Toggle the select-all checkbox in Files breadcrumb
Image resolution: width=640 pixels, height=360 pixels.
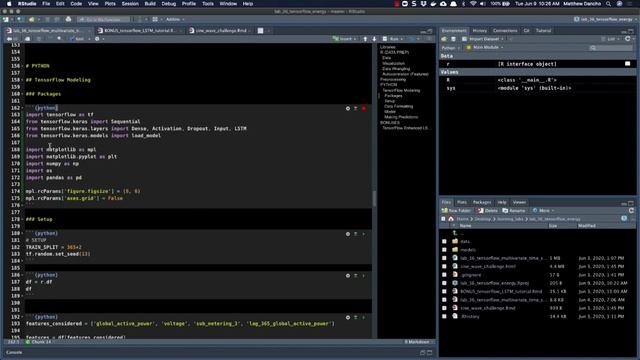click(443, 219)
